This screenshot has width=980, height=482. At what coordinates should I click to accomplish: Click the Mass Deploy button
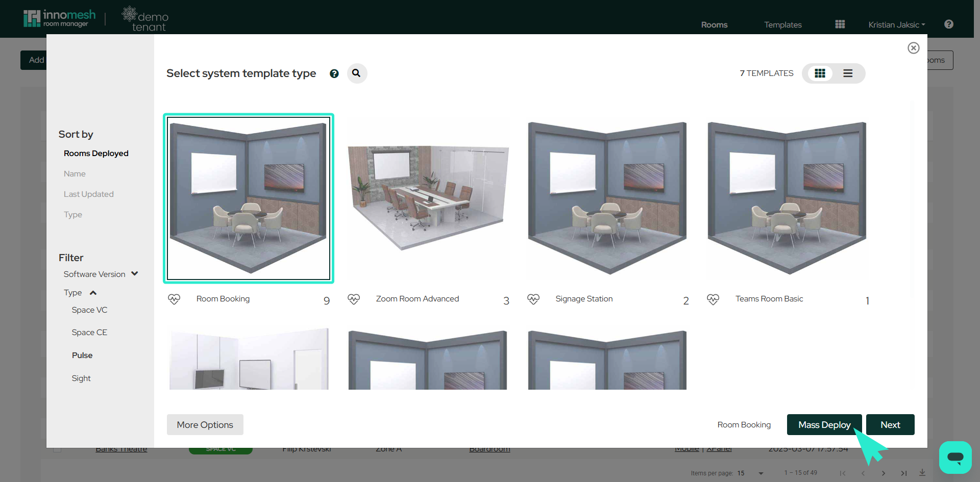pyautogui.click(x=824, y=425)
